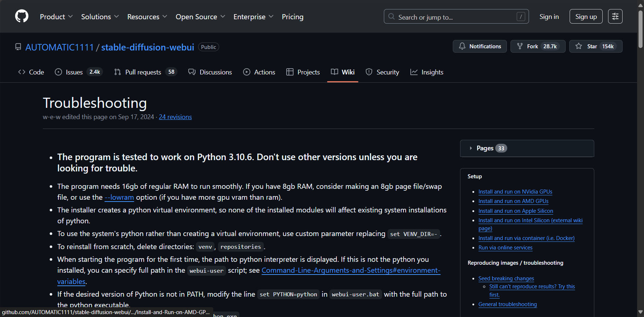Click the fork icon in Fork button
Screen dimensions: 644x317
coord(520,46)
